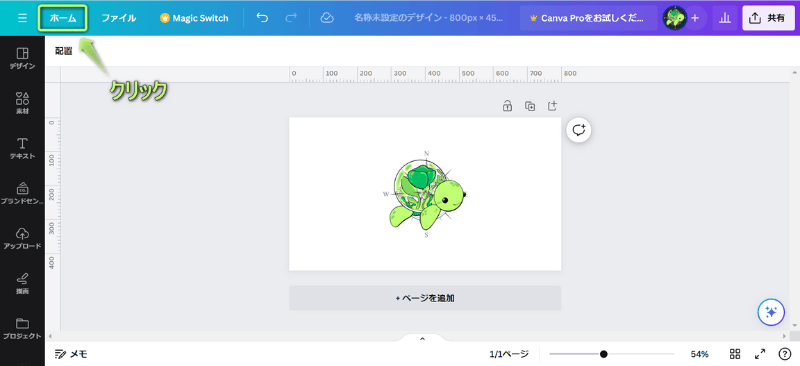Open Magic Switch
The width and height of the screenshot is (800, 366).
(194, 18)
